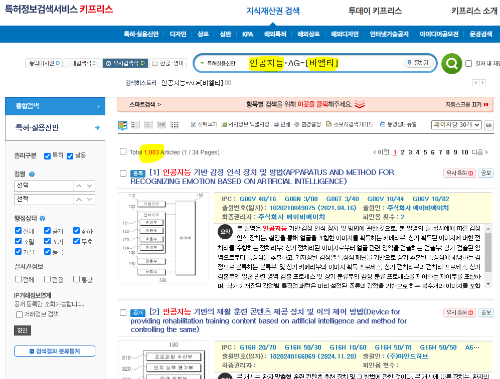Open the drawing thumbnail of result 1
This screenshot has width=500, height=379.
coord(163,237)
